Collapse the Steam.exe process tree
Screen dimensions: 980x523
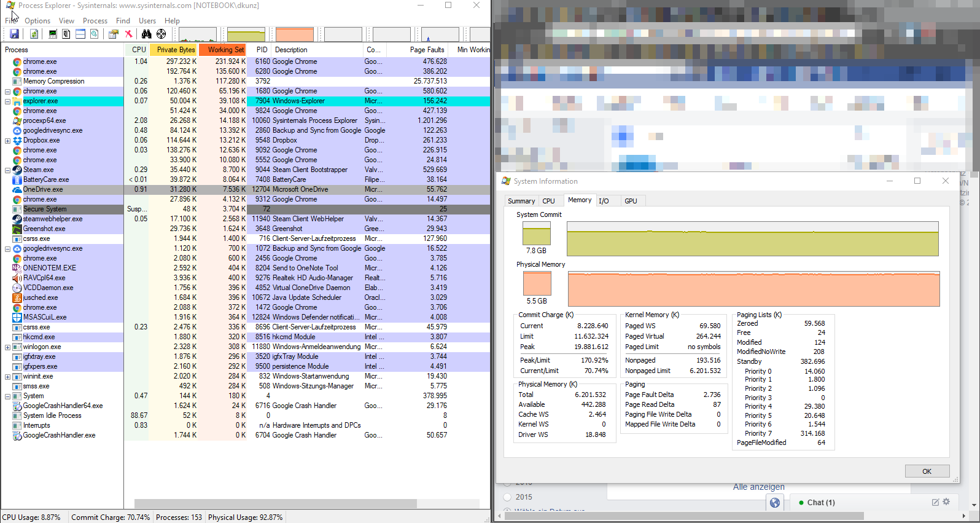coord(7,170)
